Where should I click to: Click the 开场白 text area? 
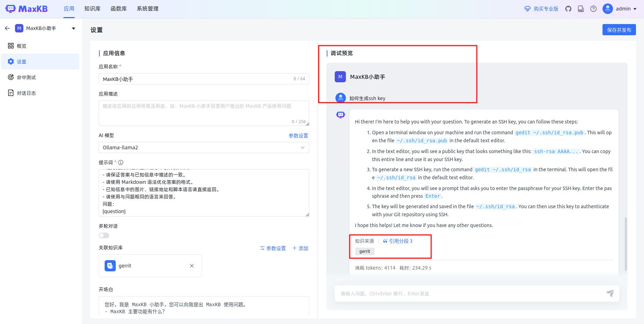coord(204,306)
